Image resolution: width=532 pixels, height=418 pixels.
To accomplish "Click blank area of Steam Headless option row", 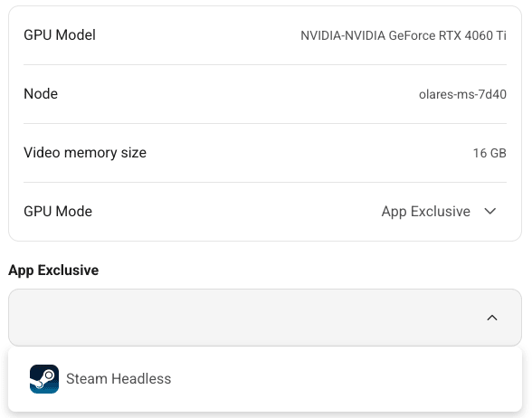I will tap(339, 379).
